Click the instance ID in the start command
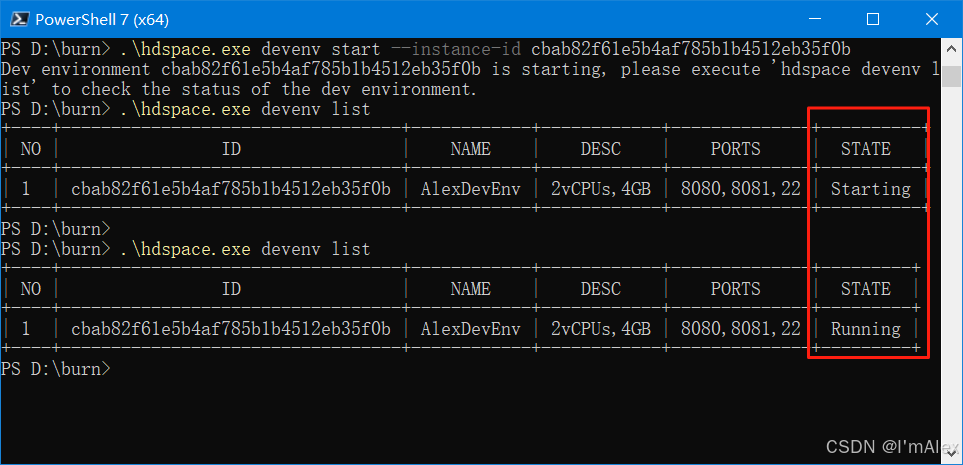 (691, 49)
